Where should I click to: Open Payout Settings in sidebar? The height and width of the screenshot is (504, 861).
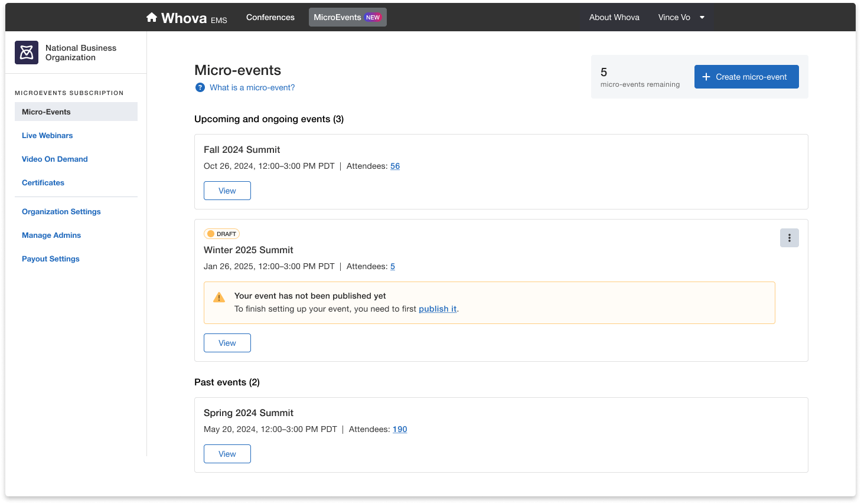click(x=51, y=258)
